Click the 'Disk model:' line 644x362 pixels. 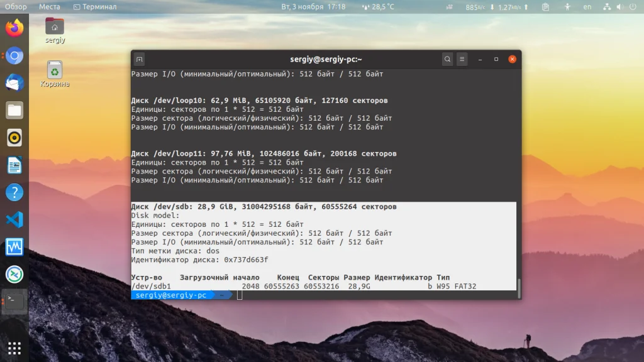tap(155, 216)
